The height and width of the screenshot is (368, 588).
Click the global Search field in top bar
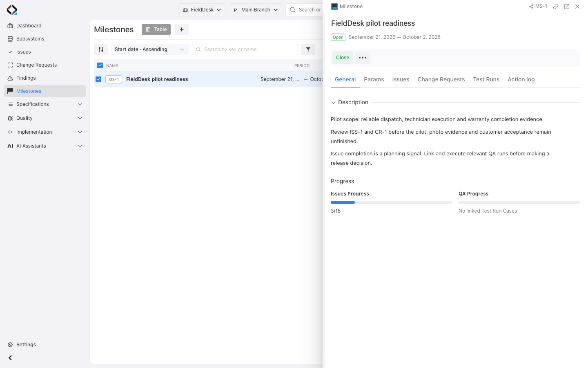304,10
